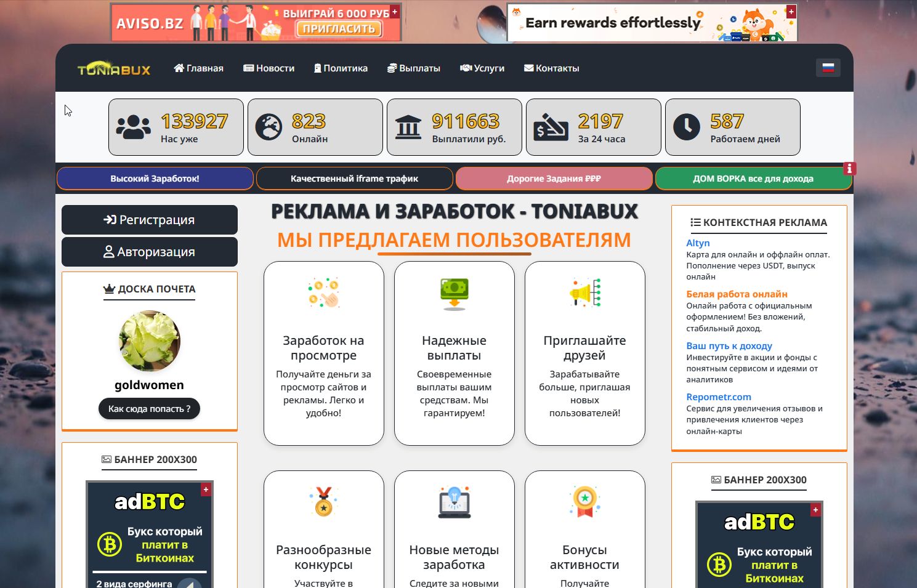Click the TONIABUX logo

(x=114, y=68)
